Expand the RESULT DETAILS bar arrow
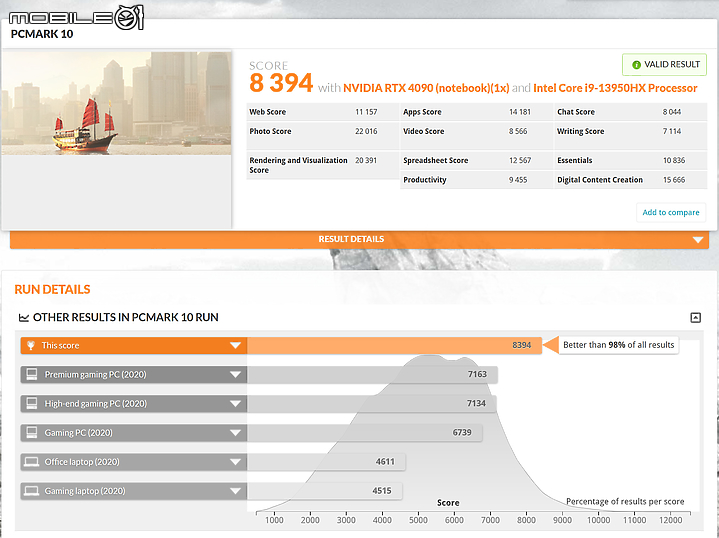This screenshot has width=719, height=538. 697,239
